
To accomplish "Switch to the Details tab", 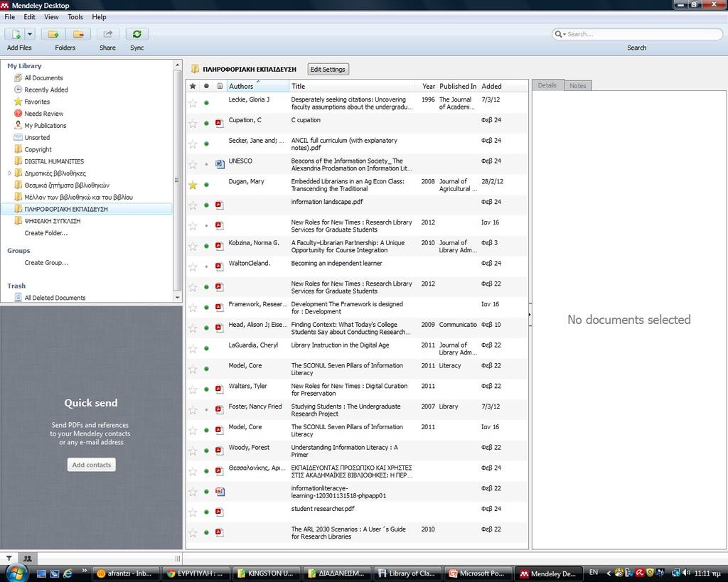I will tap(547, 85).
